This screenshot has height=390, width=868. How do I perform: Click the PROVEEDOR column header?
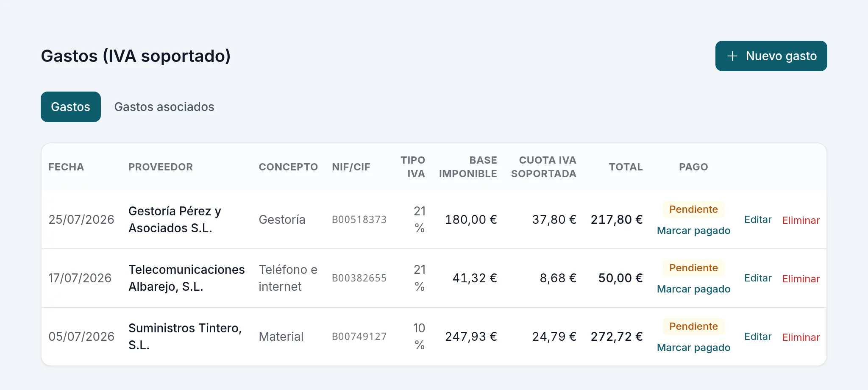pos(161,167)
